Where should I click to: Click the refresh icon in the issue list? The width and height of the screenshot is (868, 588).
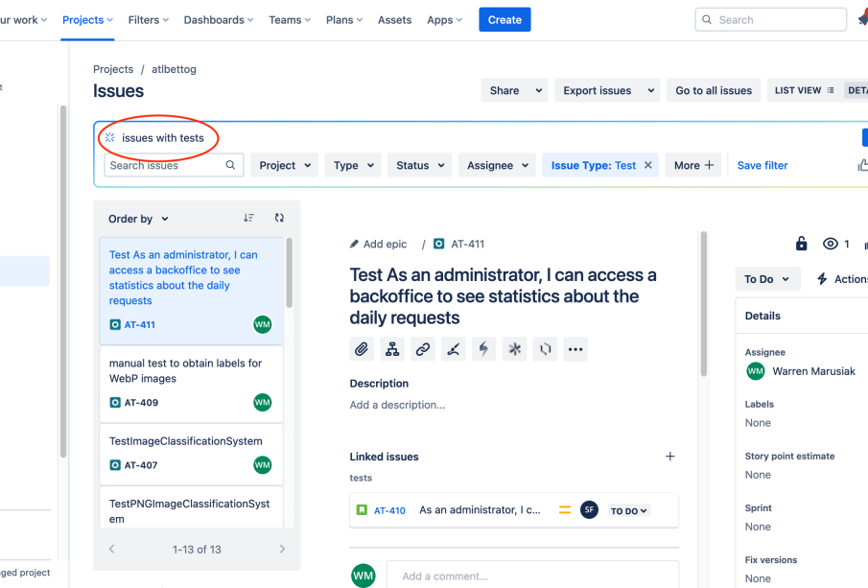279,219
